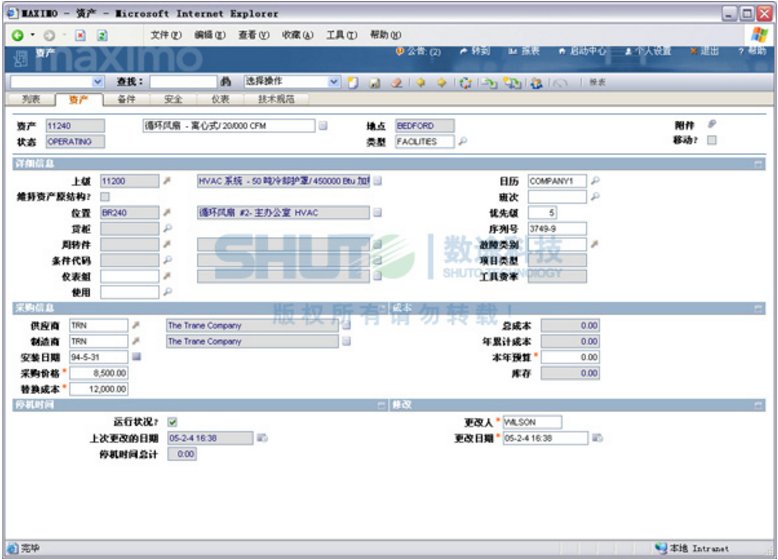The height and width of the screenshot is (560, 778).
Task: Open detail menu for failure class field
Action: click(594, 244)
